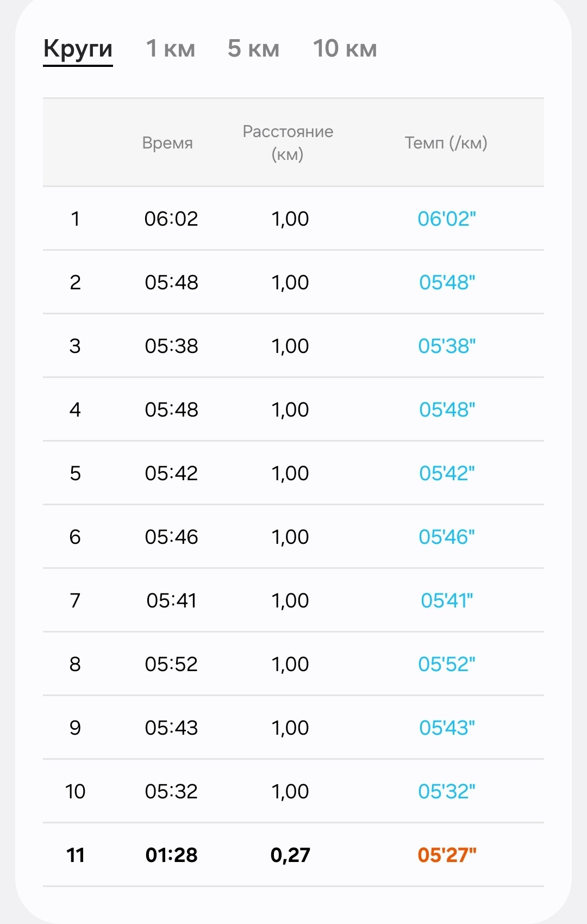
Task: Select the 0,27 distance in lap 11
Action: 290,855
